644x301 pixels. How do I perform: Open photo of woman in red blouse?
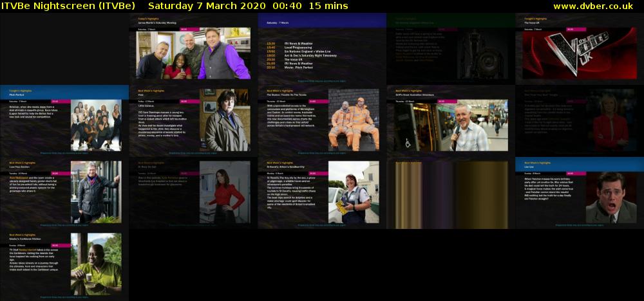pos(225,192)
